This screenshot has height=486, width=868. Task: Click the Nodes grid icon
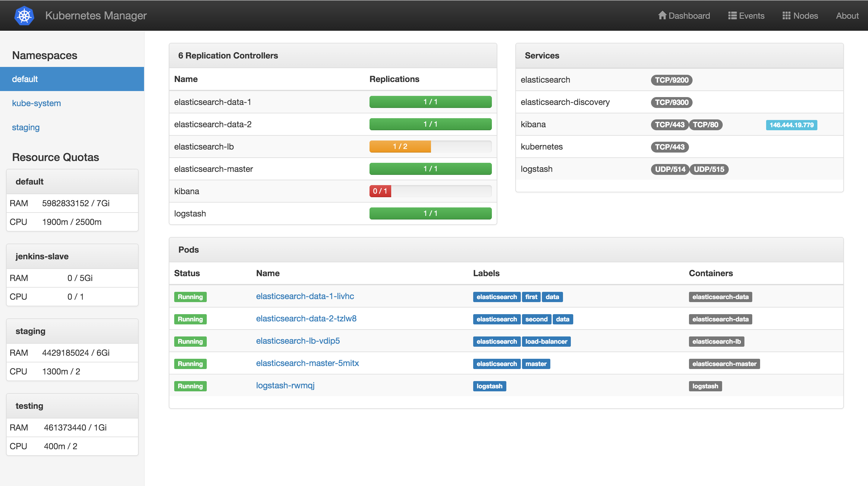point(786,15)
